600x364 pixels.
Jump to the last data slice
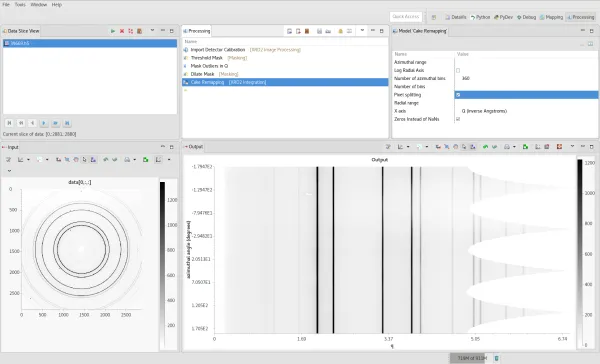pos(67,123)
